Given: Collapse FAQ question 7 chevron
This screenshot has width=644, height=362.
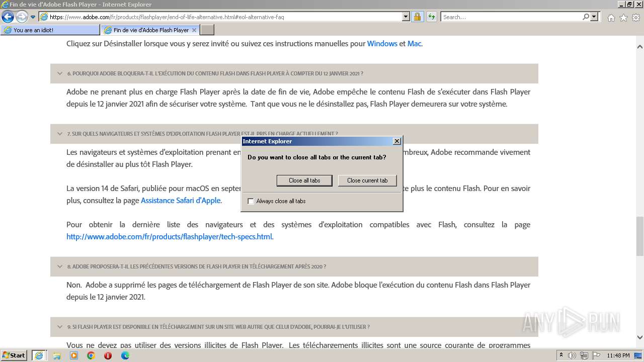Looking at the screenshot, I should coord(60,134).
